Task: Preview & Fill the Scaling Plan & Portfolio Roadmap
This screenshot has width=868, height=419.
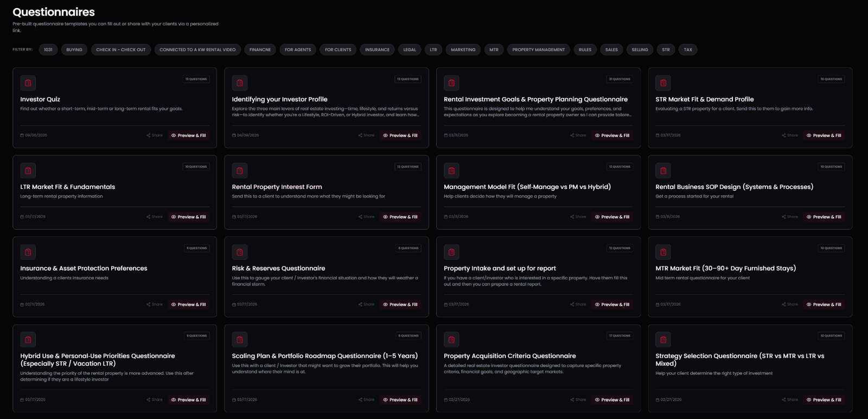Action: click(x=400, y=400)
